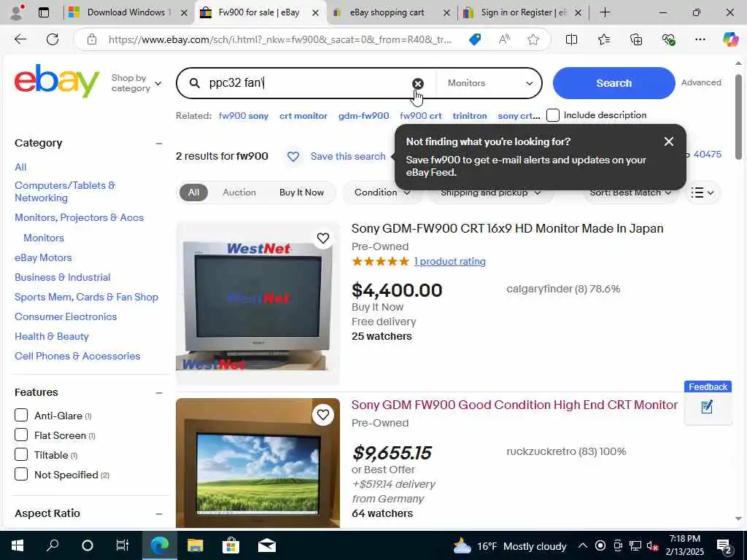Open Windows Start menu
Screen dimensions: 747x560
point(18,545)
